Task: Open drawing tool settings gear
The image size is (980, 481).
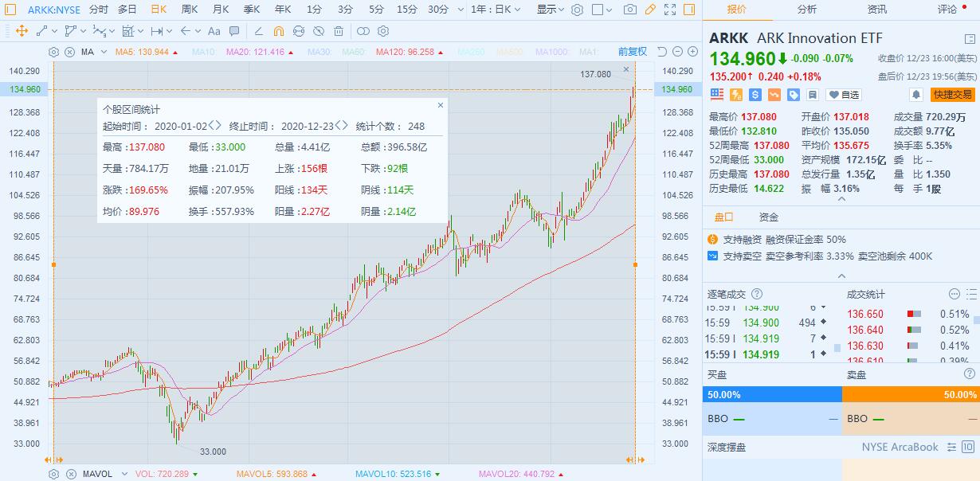Action: (383, 31)
